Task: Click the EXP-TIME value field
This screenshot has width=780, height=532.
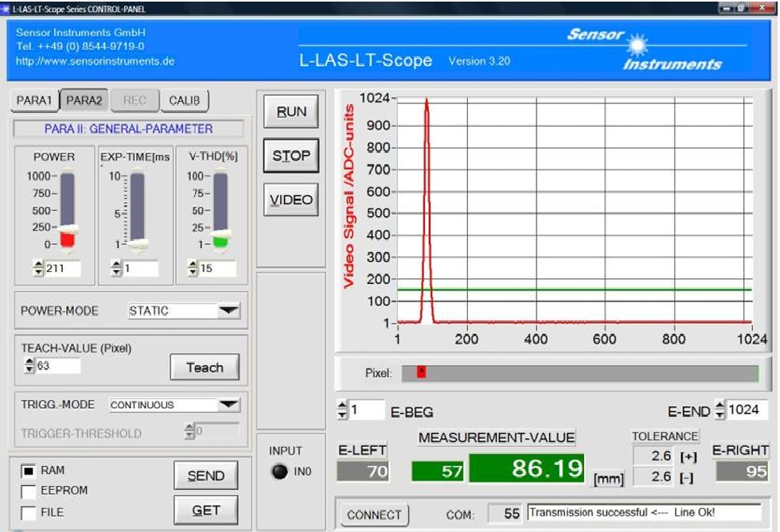Action: 140,269
